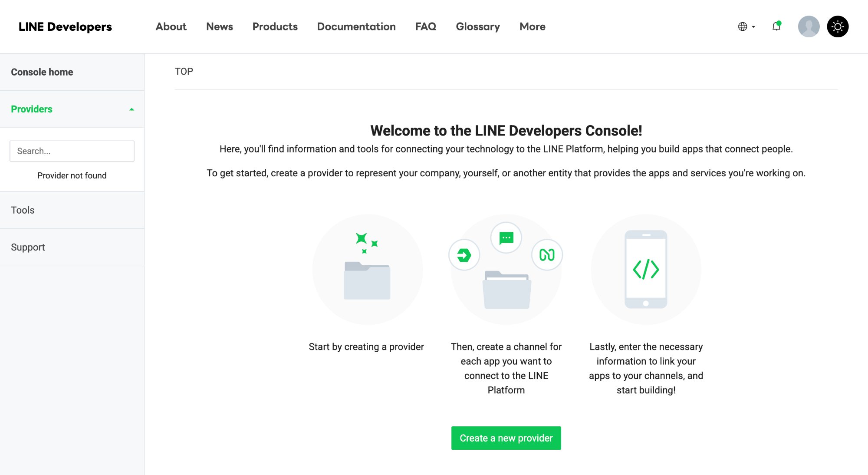Open the Support section in sidebar
Image resolution: width=868 pixels, height=475 pixels.
28,247
